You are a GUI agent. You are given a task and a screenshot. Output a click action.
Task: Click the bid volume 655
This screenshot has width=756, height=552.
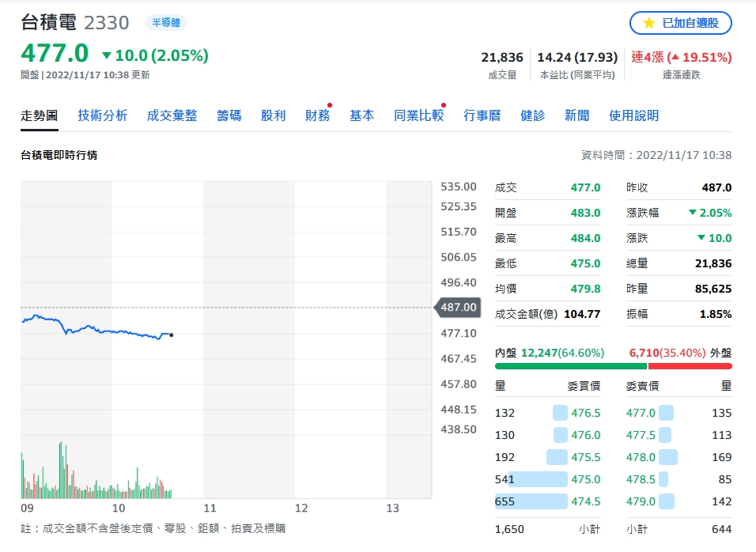pyautogui.click(x=505, y=502)
